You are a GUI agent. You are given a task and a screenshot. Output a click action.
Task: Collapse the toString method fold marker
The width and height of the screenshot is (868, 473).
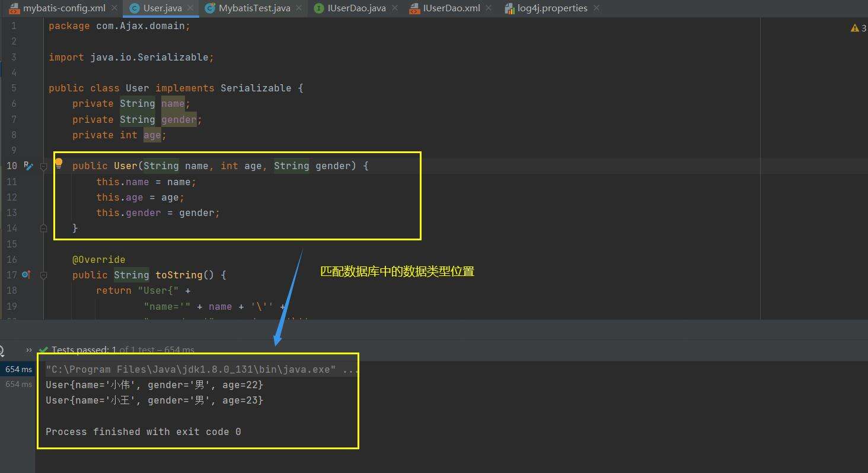point(43,275)
